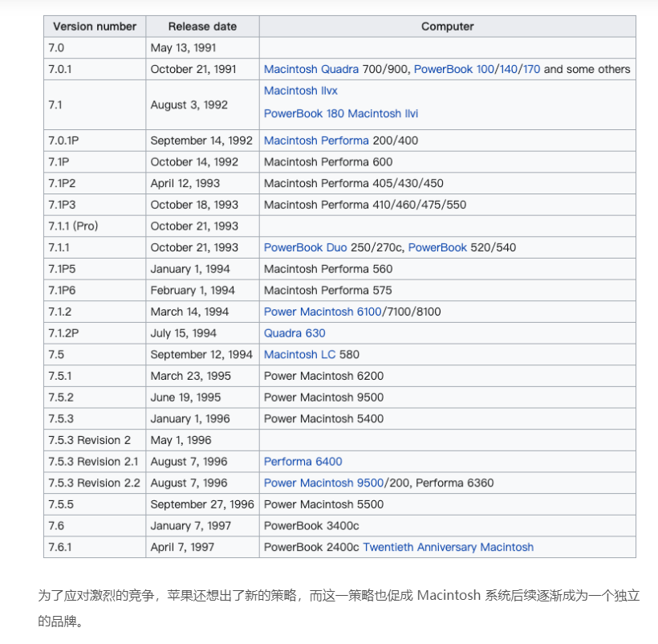Select the version cell 7.1P6

[95, 291]
